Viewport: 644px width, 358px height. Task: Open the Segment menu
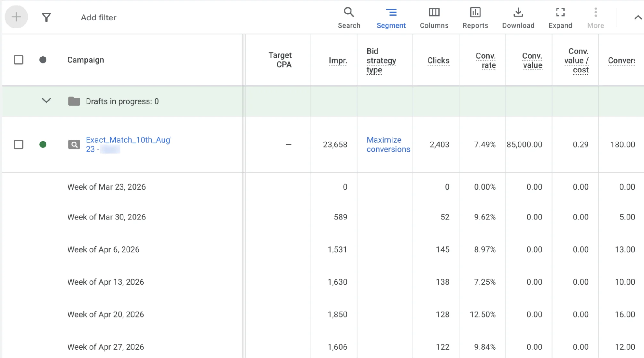point(391,18)
